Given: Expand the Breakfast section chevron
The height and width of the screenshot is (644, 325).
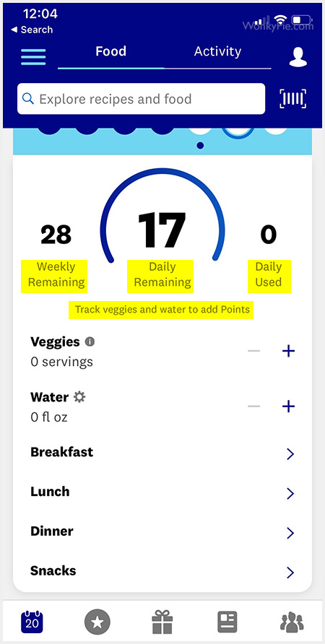Looking at the screenshot, I should [x=290, y=454].
